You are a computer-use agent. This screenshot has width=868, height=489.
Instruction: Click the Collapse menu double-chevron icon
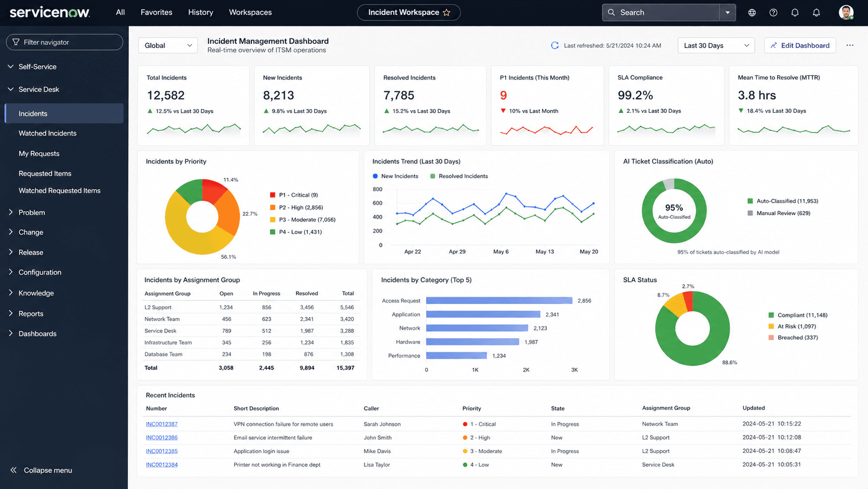pyautogui.click(x=13, y=470)
